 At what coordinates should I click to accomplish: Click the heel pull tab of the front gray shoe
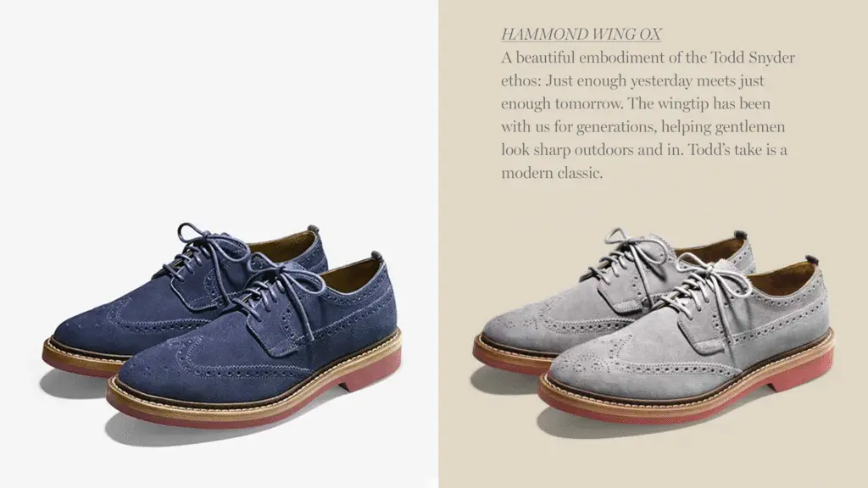(811, 259)
